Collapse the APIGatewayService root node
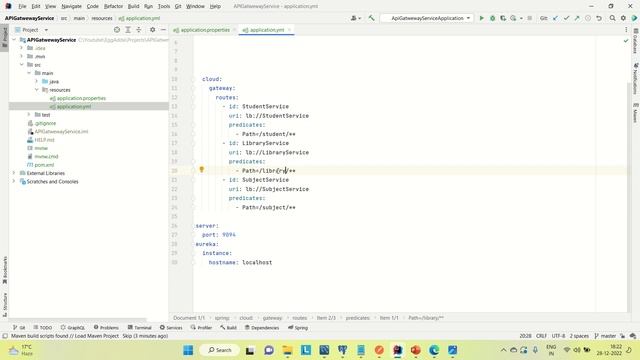The width and height of the screenshot is (640, 360). tap(14, 40)
